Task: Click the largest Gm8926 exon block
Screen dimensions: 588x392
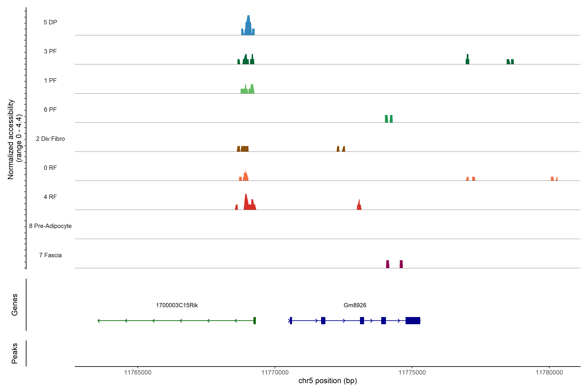Action: click(413, 320)
